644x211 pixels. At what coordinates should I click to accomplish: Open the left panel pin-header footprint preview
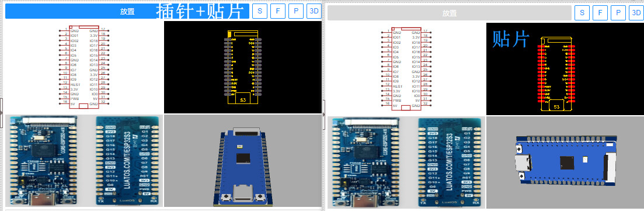coord(243,67)
